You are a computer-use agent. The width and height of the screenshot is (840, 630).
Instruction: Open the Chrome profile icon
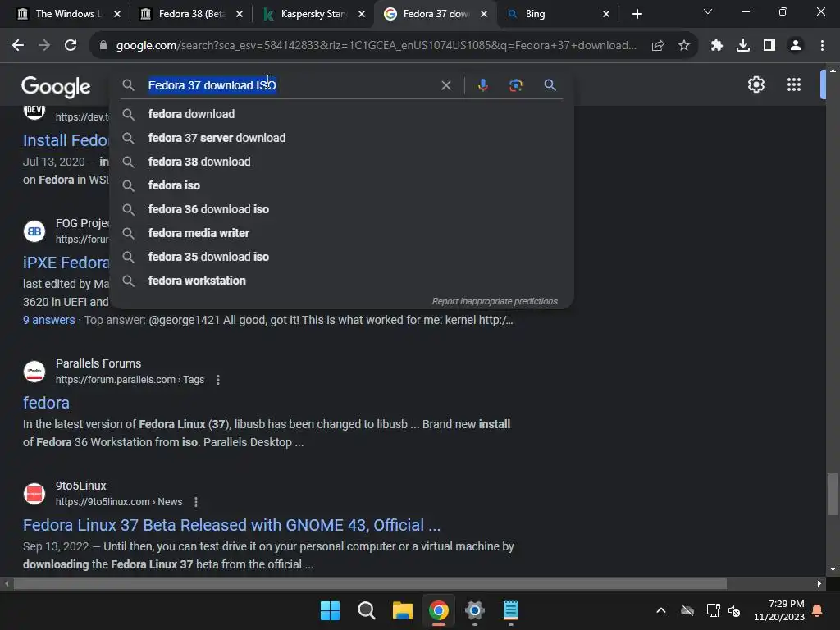click(x=796, y=46)
